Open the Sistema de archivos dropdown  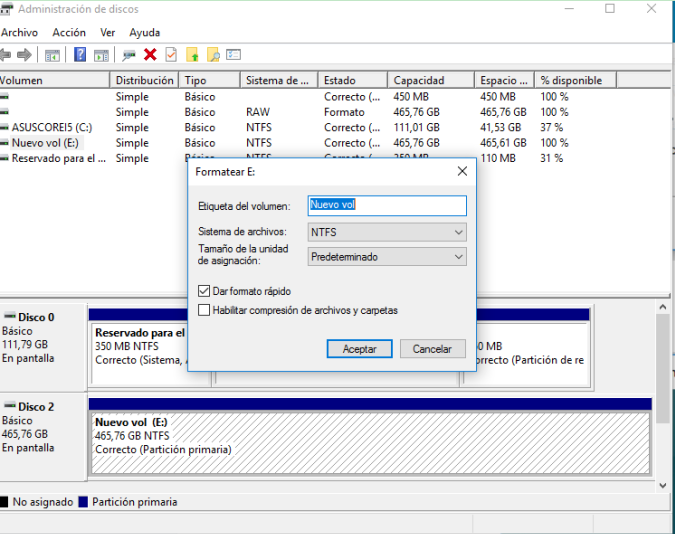(387, 232)
